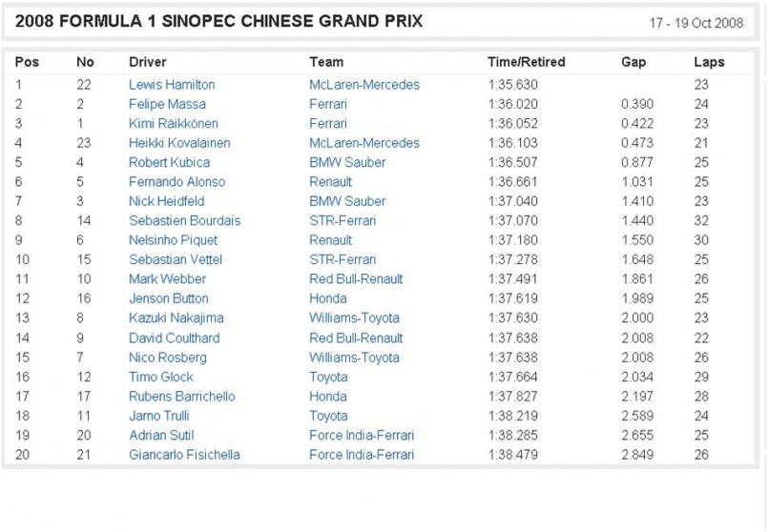768x532 pixels.
Task: Click Fernando Alonso driver name
Action: (x=177, y=182)
